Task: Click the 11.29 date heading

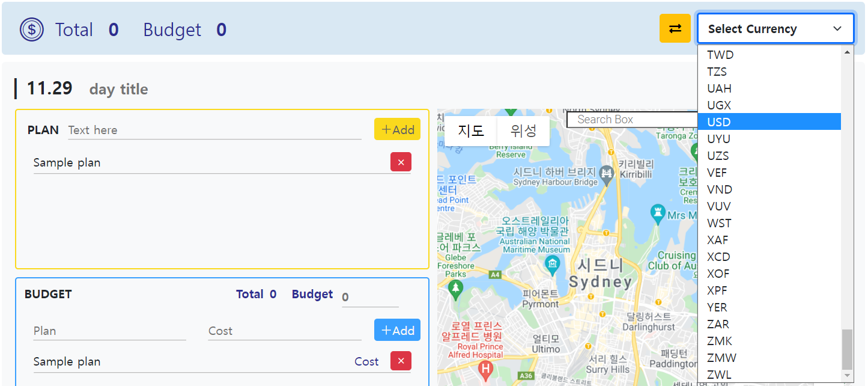Action: pyautogui.click(x=50, y=88)
